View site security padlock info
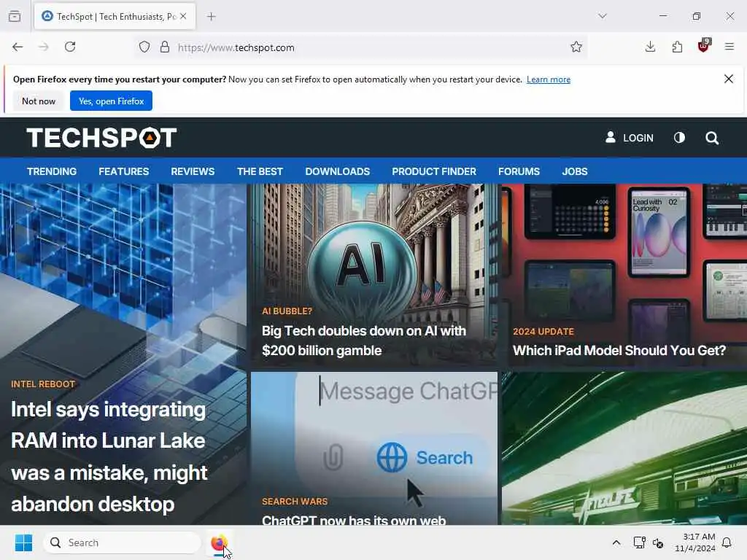747x560 pixels. 165,47
